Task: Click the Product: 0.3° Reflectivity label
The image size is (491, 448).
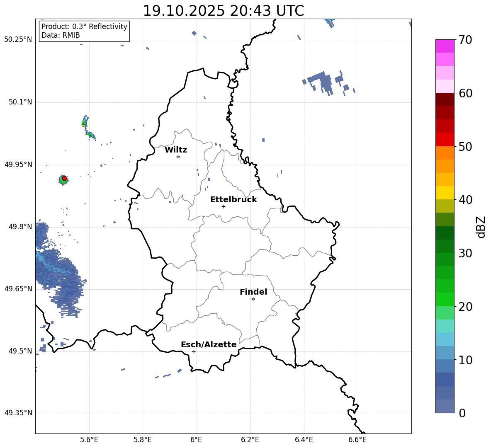Action: (84, 26)
